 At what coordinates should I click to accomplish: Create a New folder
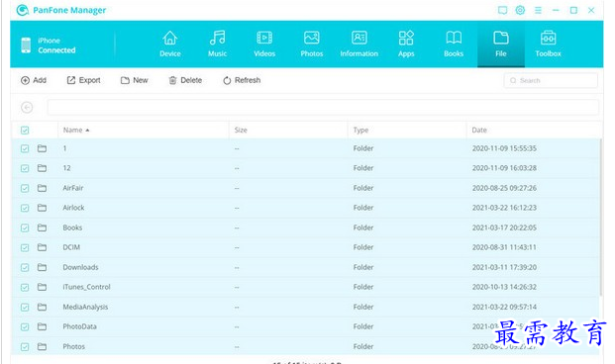click(x=134, y=80)
